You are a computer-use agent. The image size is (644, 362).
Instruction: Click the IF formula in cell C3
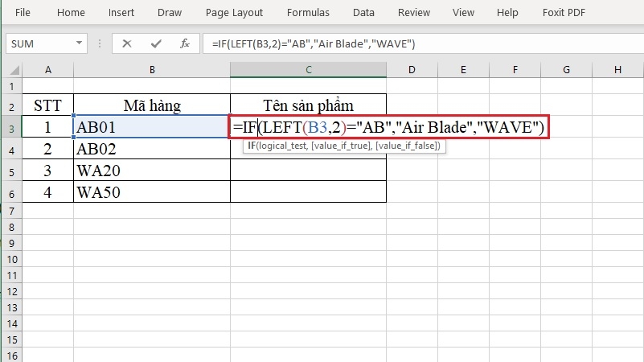pyautogui.click(x=388, y=127)
